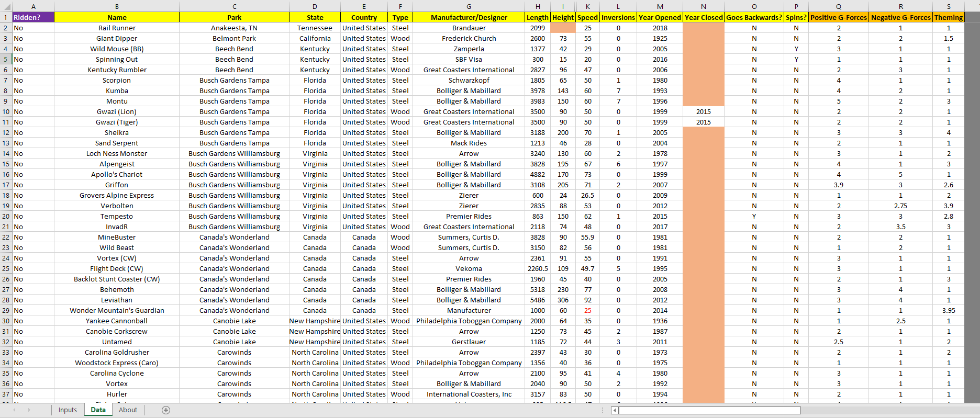Click the Manufacturer/Designer header cell

pyautogui.click(x=469, y=17)
